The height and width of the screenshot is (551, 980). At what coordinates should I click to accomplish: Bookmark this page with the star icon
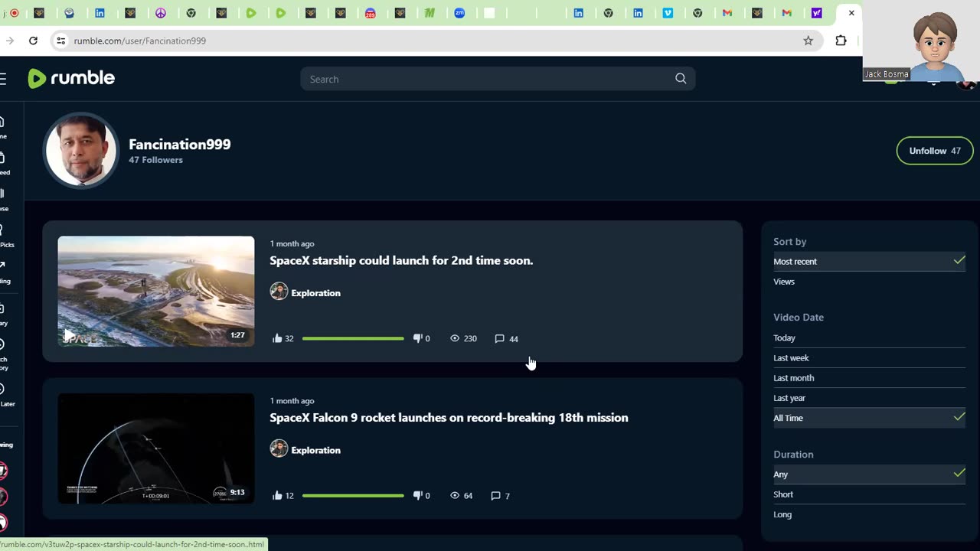tap(808, 41)
